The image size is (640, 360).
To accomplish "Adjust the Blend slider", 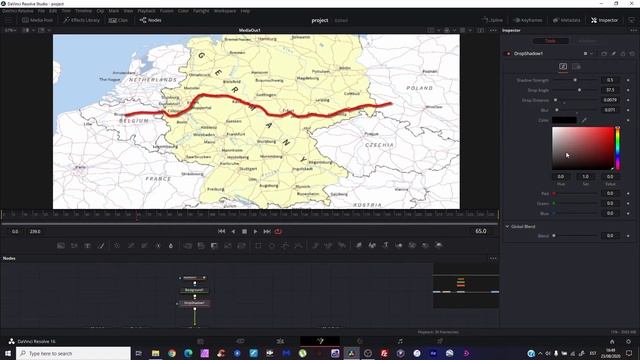I will 575,236.
